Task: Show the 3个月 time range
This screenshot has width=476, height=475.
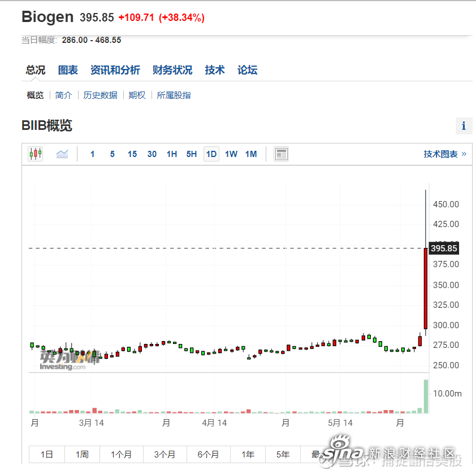Action: 165,454
